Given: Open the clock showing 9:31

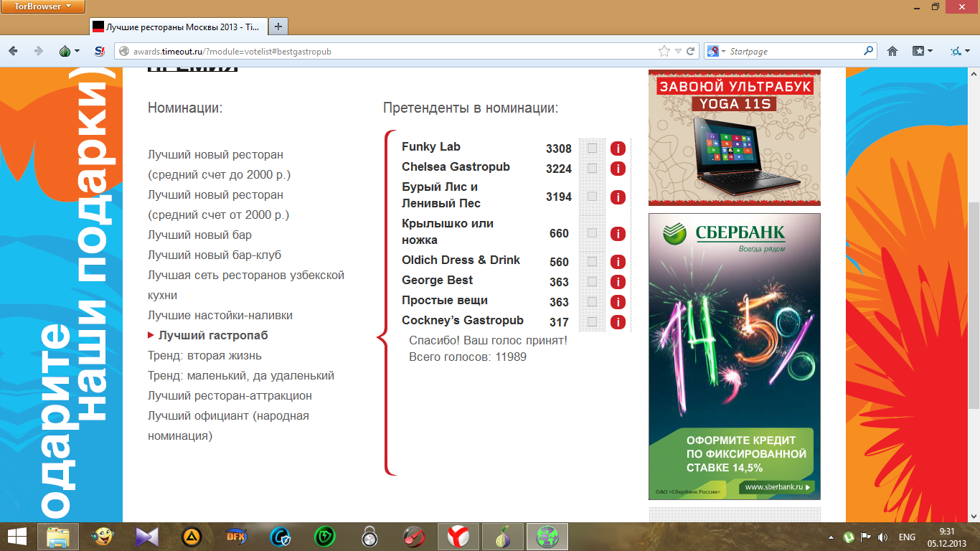Looking at the screenshot, I should [947, 537].
